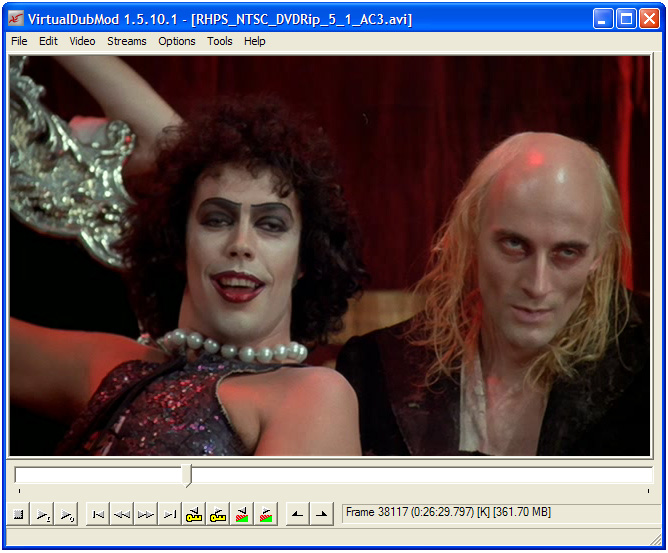Click the seek bar track past the handle
This screenshot has height=553, width=668.
(422, 475)
